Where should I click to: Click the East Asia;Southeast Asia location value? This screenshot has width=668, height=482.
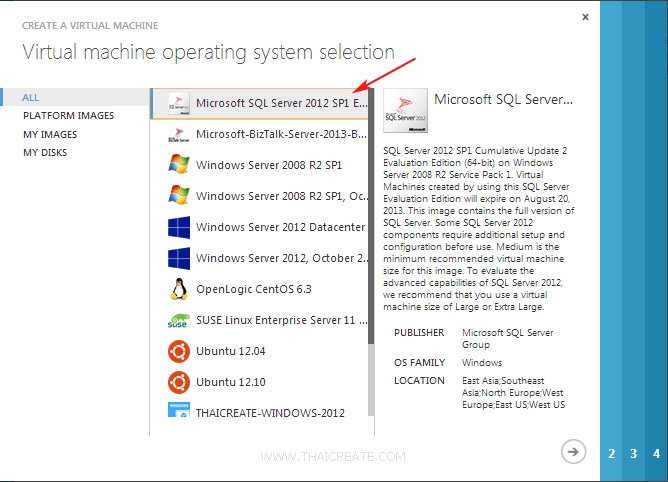click(x=513, y=393)
